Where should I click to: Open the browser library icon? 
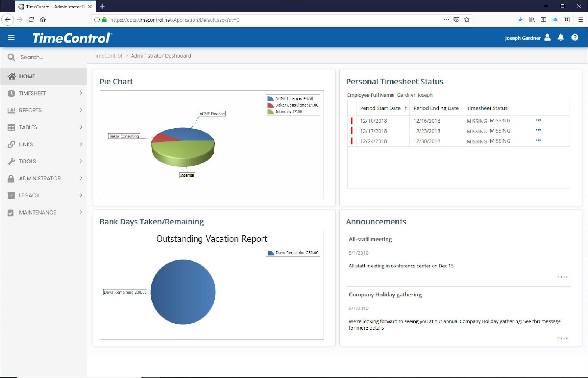click(x=532, y=20)
